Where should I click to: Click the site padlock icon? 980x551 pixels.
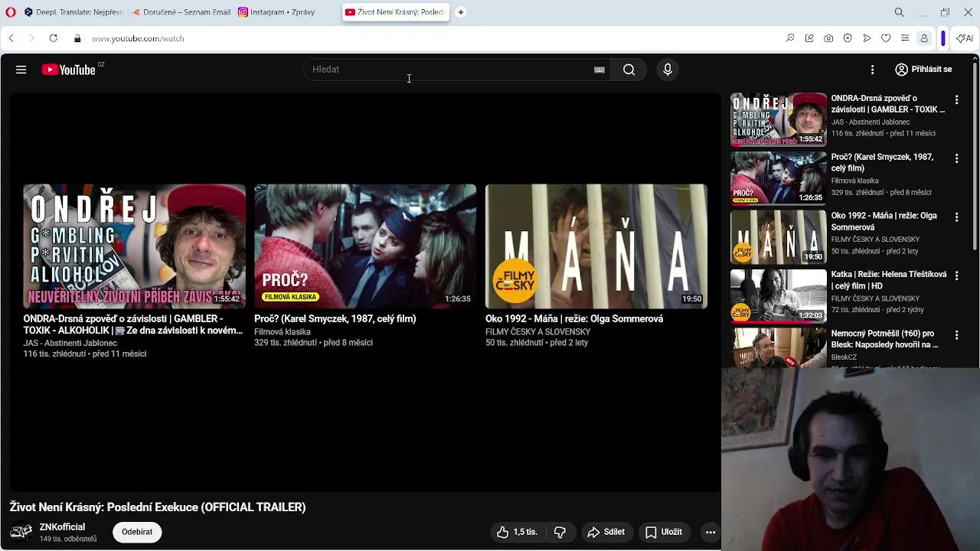click(x=77, y=38)
